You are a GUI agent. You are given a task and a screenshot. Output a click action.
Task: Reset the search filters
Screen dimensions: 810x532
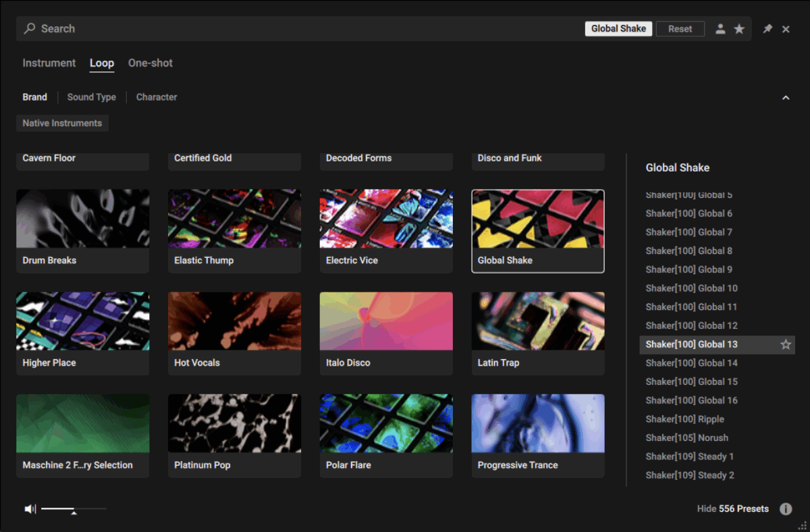(680, 29)
